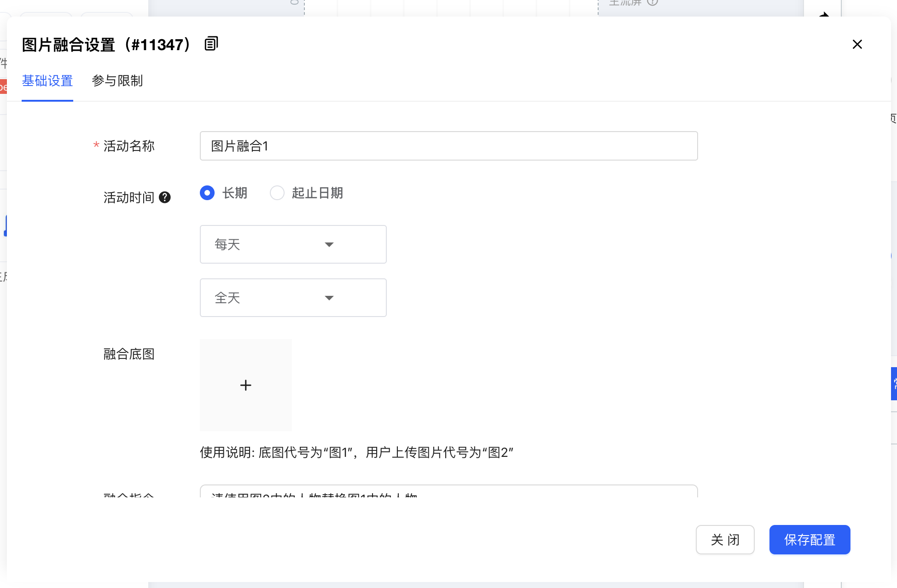Click the blue button peeking at right edge
This screenshot has width=897, height=588.
tap(894, 383)
